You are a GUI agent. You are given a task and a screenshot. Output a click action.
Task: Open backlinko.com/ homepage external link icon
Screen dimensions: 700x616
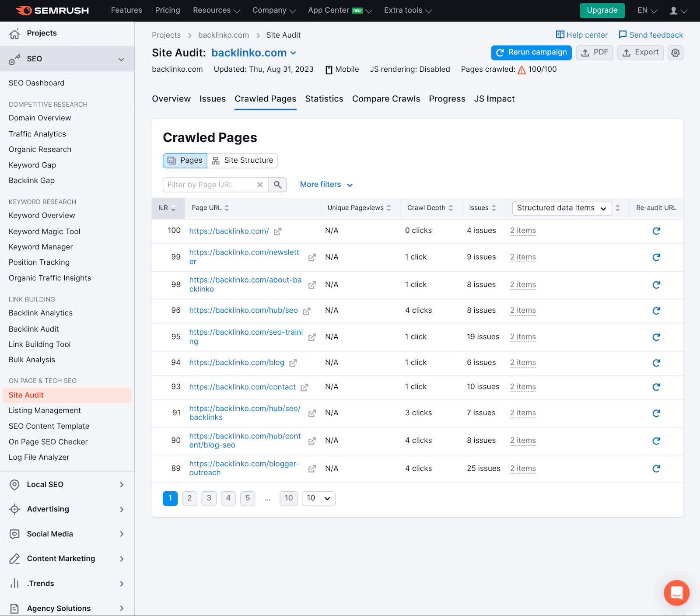(277, 231)
